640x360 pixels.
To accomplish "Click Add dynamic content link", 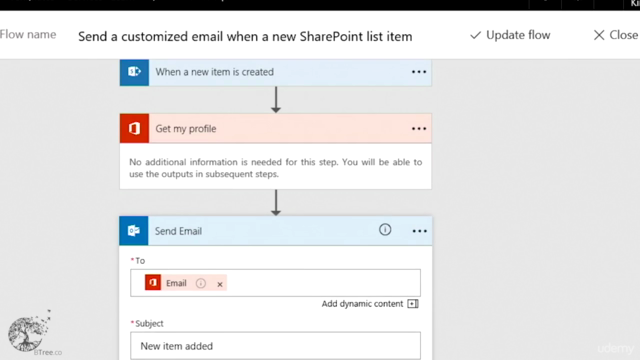I will [362, 304].
